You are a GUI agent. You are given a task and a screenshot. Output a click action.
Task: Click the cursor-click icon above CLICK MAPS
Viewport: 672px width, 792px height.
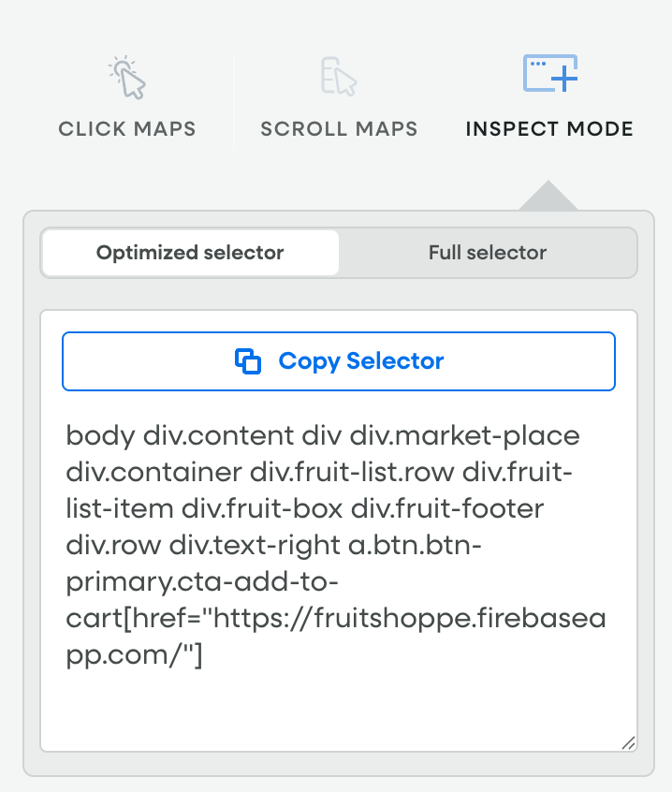point(127,80)
